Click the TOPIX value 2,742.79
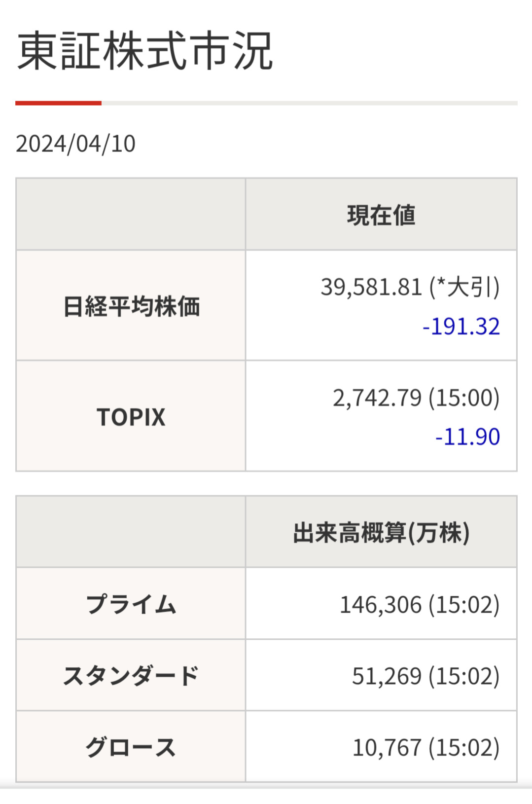The image size is (532, 804). coord(377,398)
